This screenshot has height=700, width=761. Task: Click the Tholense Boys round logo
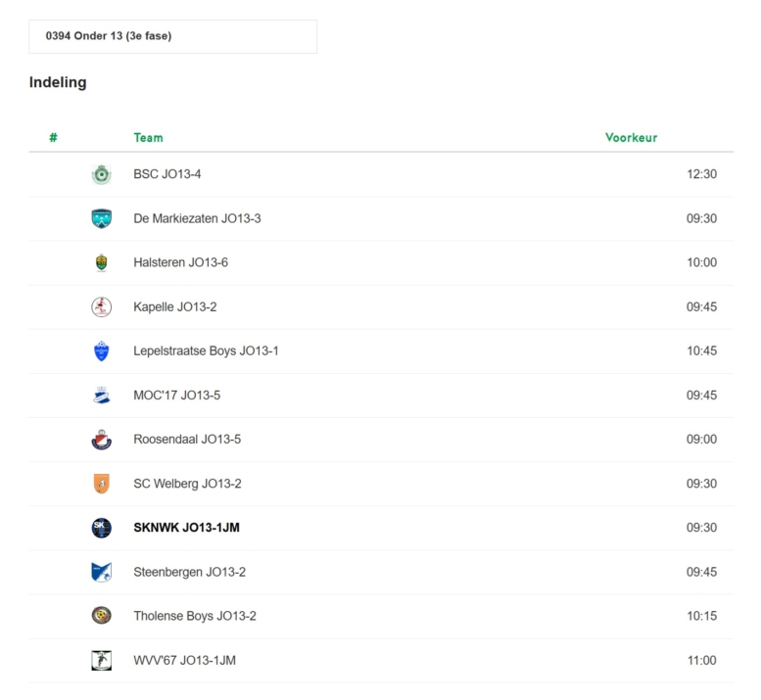(102, 616)
